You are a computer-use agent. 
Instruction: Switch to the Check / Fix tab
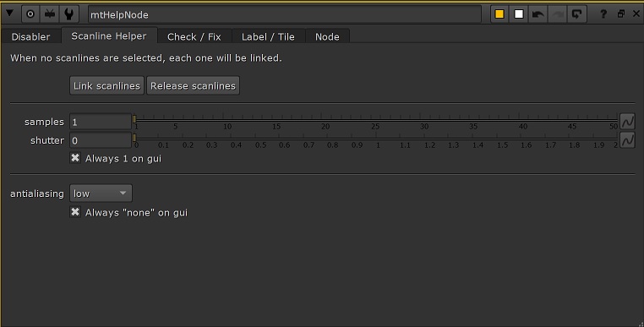[x=194, y=36]
